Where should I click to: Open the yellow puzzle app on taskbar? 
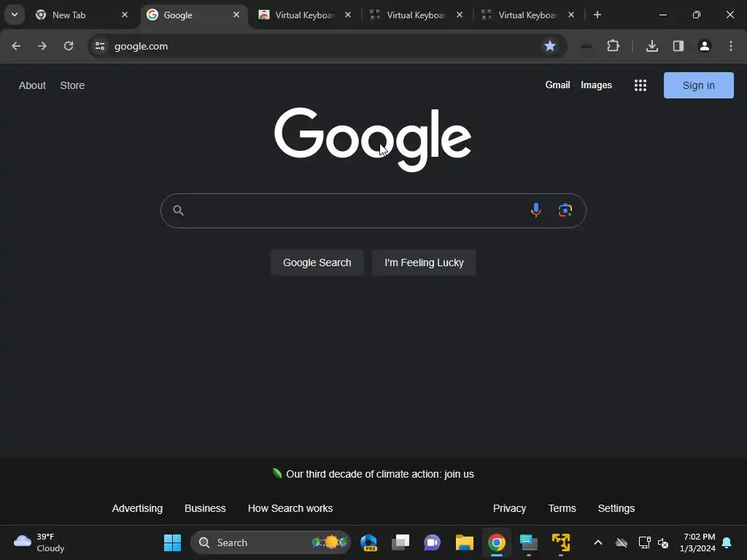coord(561,542)
